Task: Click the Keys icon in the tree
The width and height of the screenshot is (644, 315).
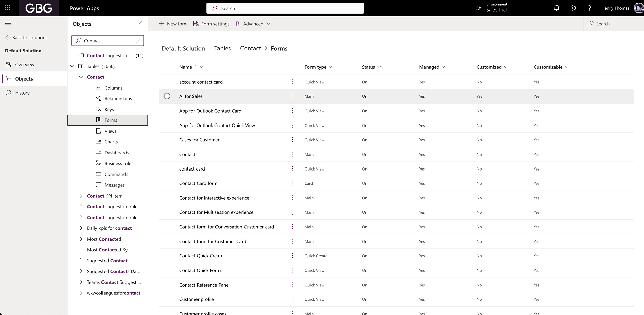Action: point(98,109)
